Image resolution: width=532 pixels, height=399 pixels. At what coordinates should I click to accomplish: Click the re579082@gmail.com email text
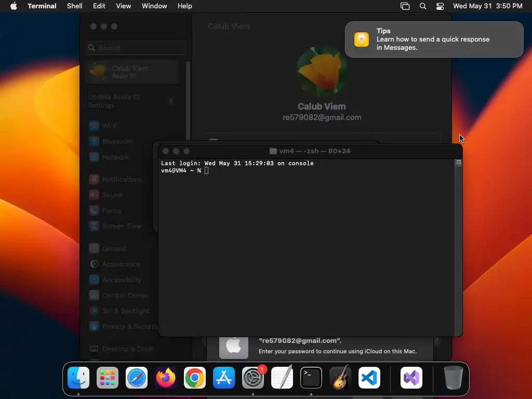click(322, 118)
